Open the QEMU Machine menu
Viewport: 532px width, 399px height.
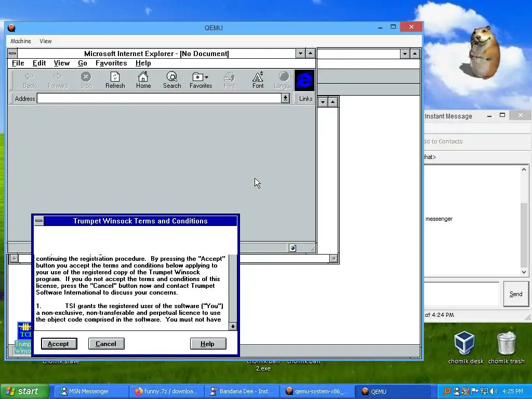pos(21,41)
